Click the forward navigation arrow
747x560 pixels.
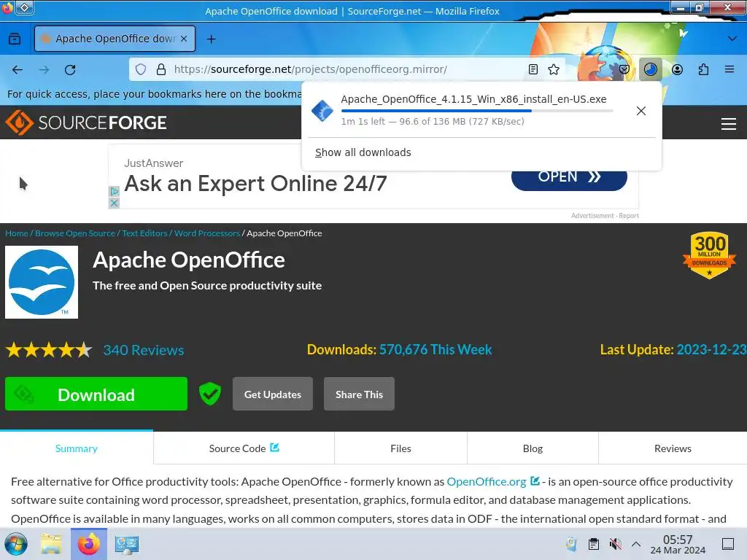44,69
